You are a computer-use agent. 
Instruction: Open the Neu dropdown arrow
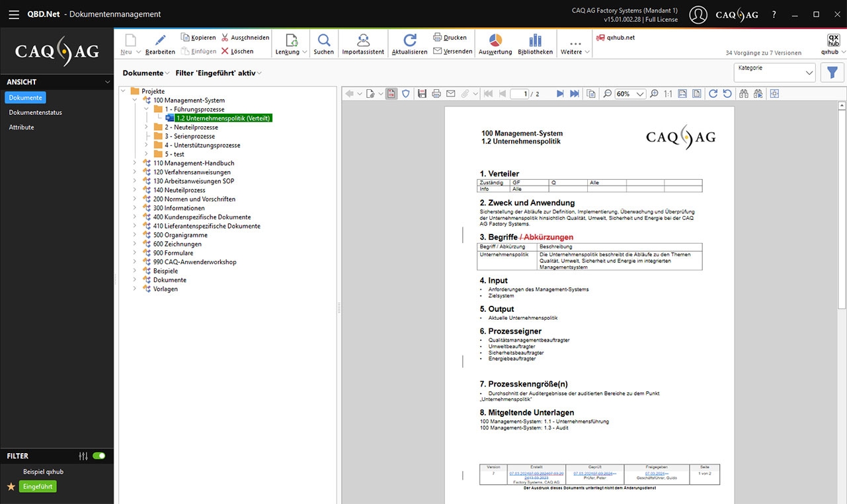(x=138, y=52)
